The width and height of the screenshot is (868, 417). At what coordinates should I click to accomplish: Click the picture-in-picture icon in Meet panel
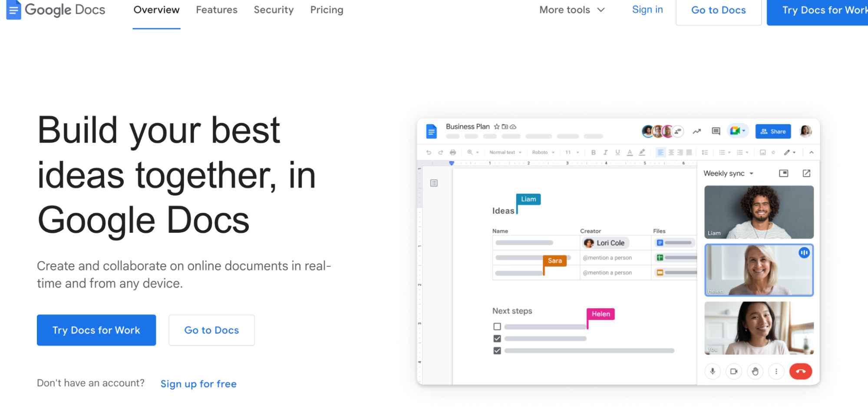tap(784, 173)
